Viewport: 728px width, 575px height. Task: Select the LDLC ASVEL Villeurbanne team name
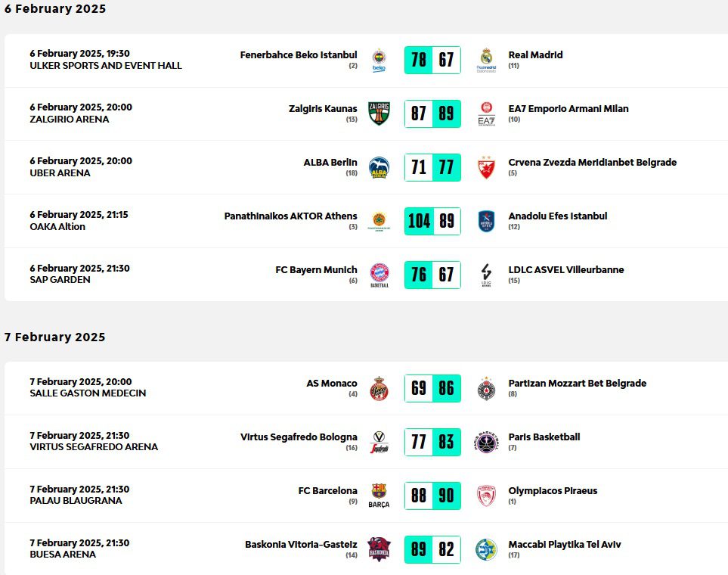click(x=565, y=270)
